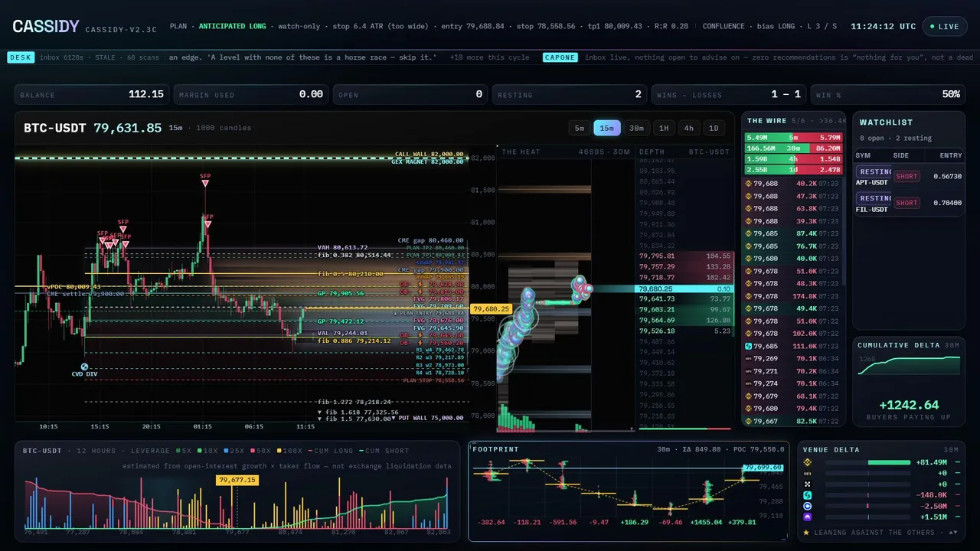Select the highlighted 79,680.25 depth row
This screenshot has height=551, width=980.
684,289
